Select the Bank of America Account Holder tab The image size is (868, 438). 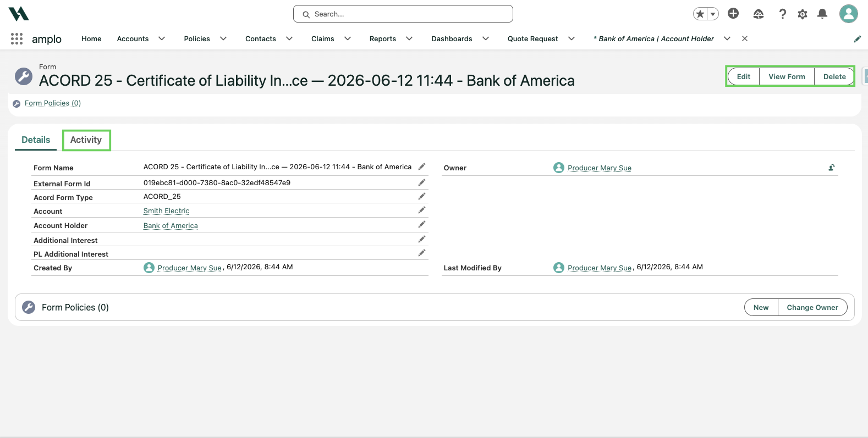pos(654,38)
